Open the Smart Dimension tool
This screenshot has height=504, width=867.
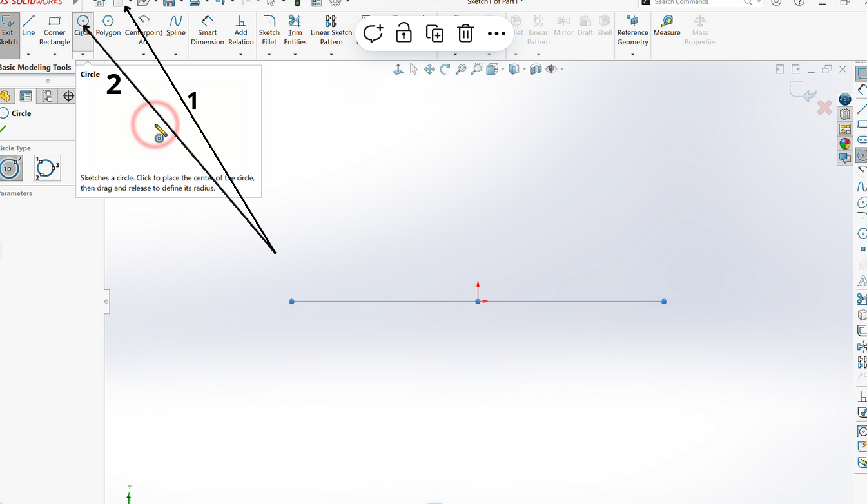pos(208,32)
